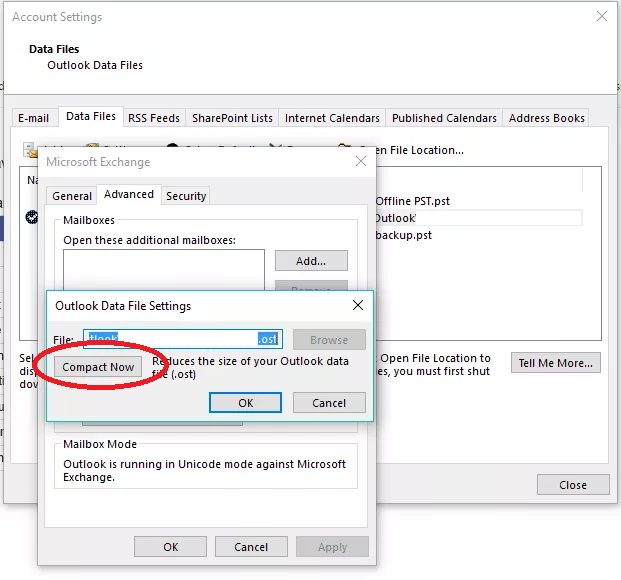Image resolution: width=621 pixels, height=580 pixels.
Task: Click the Close button in Account Settings
Action: (573, 485)
